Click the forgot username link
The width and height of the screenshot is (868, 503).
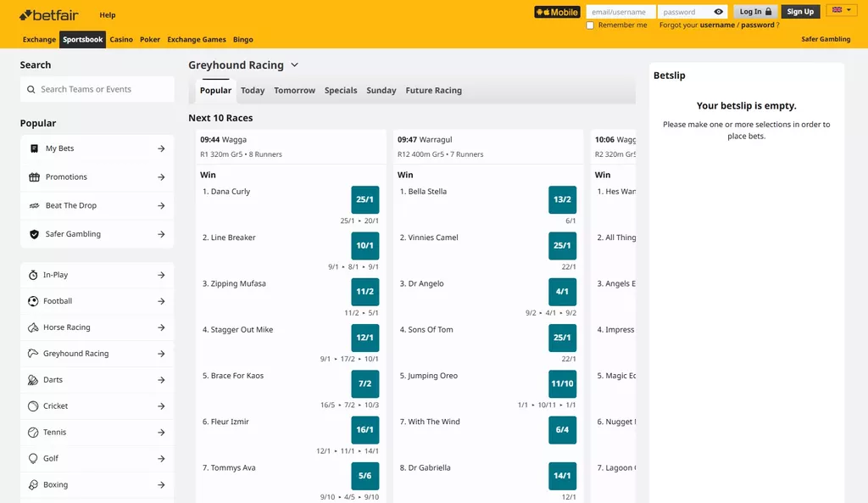[717, 25]
